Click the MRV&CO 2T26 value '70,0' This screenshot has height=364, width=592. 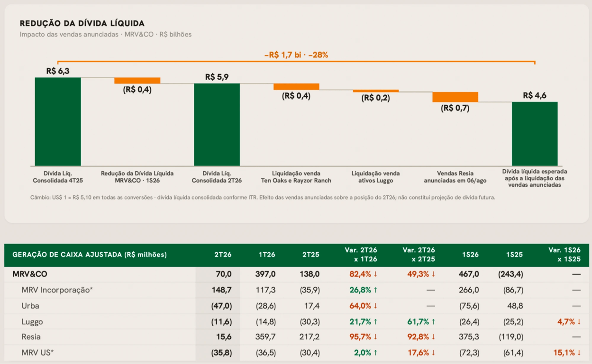(223, 274)
